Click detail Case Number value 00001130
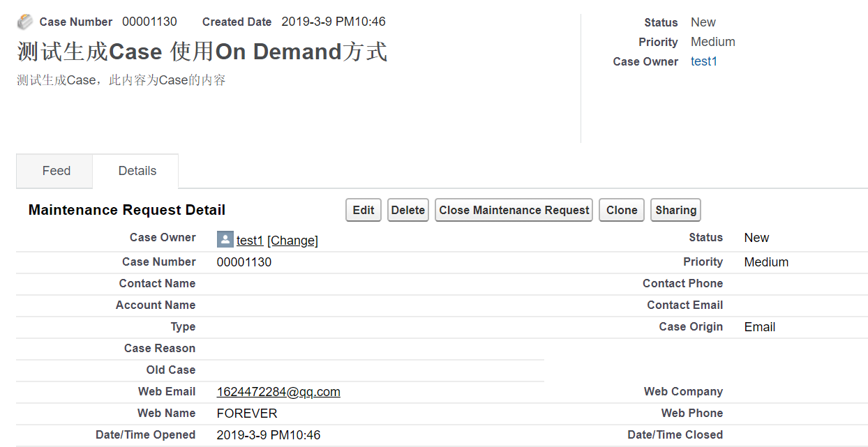 244,262
